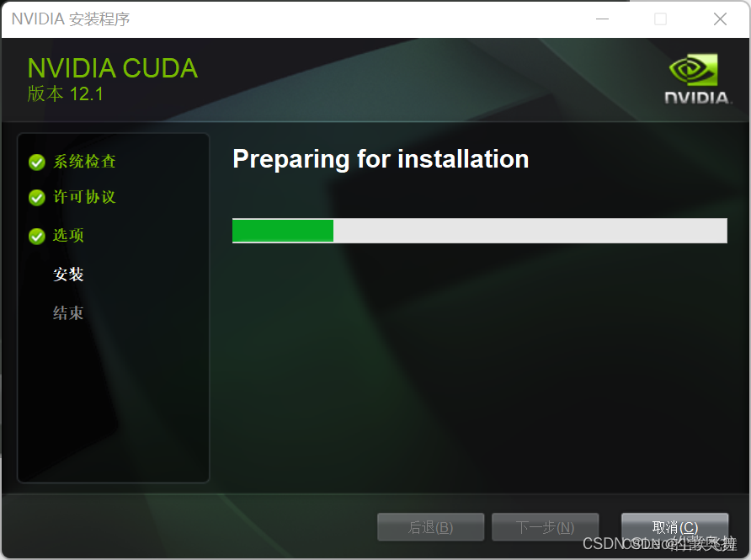Click the grayed-out maximize window button
This screenshot has width=751, height=560.
tap(660, 19)
